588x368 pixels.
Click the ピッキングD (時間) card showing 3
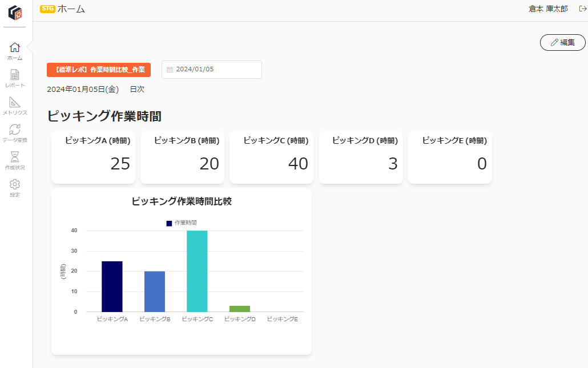(361, 157)
